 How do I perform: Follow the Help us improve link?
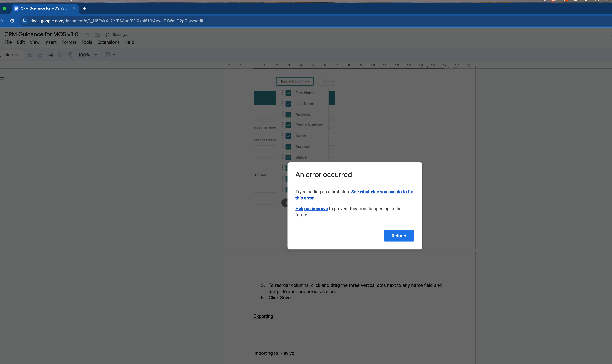(x=311, y=209)
